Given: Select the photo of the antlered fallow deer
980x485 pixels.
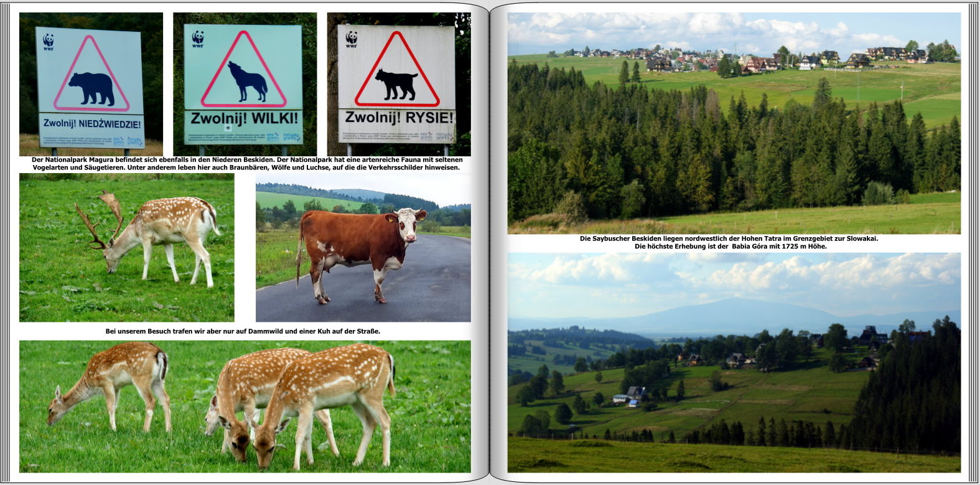Looking at the screenshot, I should coord(126,247).
